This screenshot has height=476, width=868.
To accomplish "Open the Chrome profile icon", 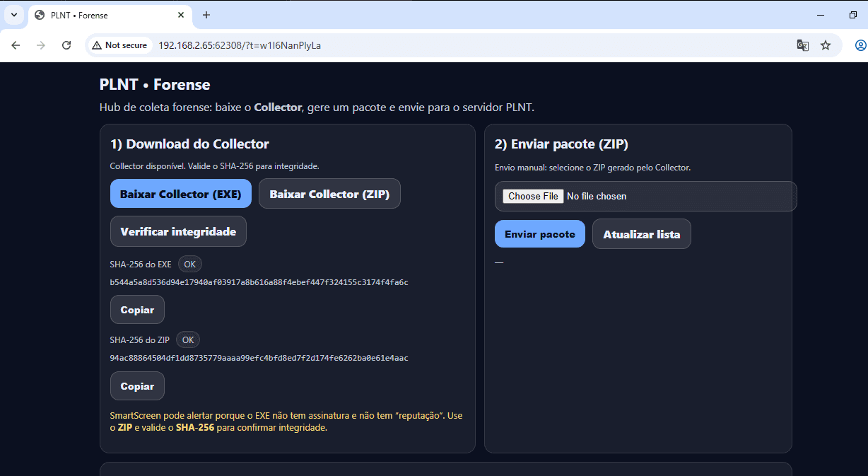I will (860, 45).
